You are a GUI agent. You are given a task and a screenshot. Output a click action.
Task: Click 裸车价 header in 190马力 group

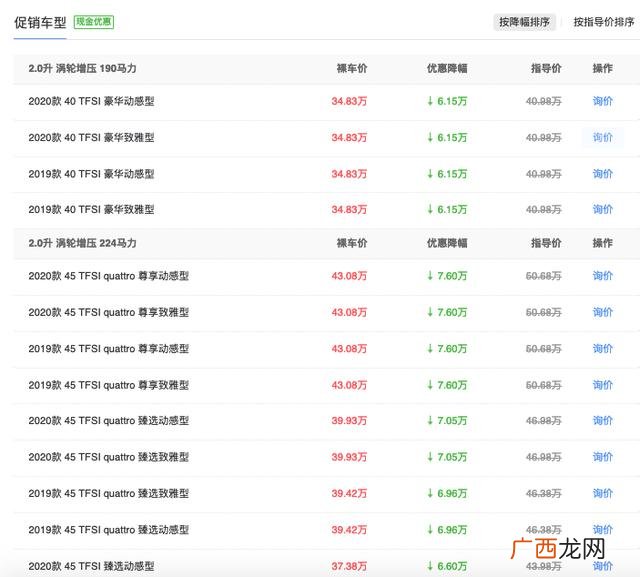pos(352,68)
